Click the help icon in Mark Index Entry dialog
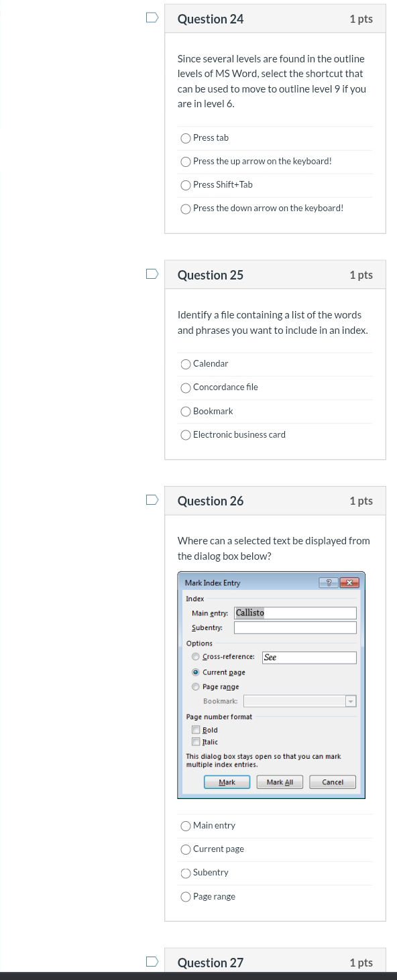This screenshot has width=397, height=980. (328, 583)
